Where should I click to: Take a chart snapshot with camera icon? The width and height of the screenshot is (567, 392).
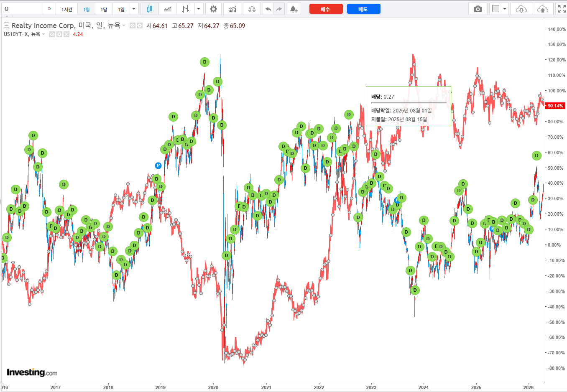click(478, 9)
